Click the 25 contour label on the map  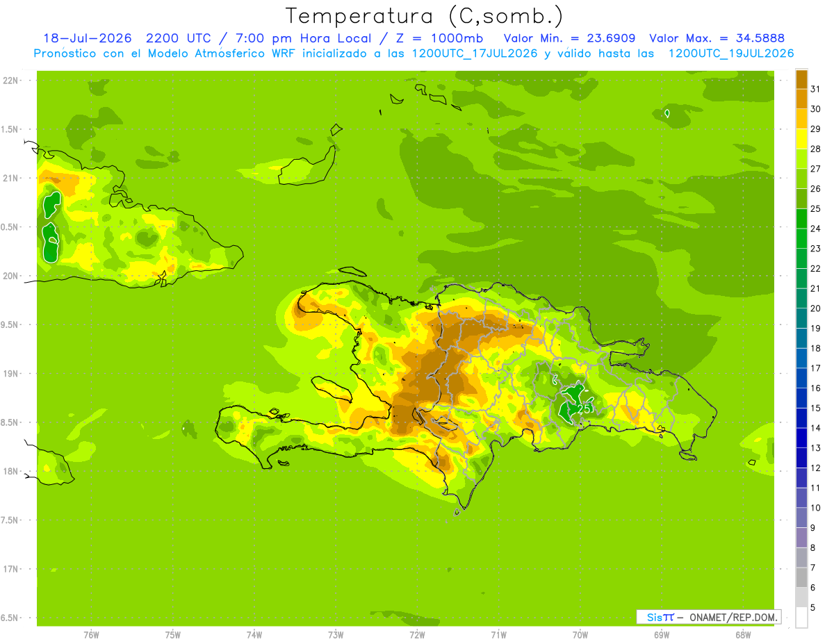coord(584,409)
